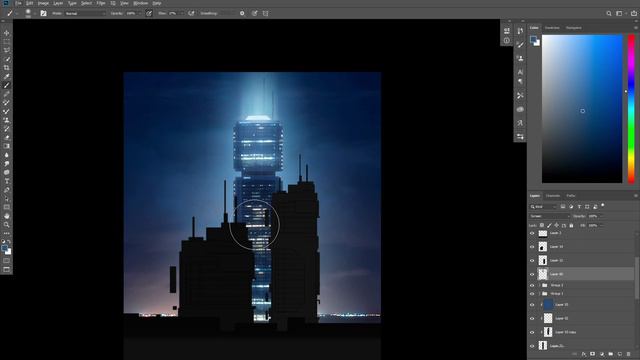This screenshot has height=360, width=640.
Task: Expand the upper group folder in Layers
Action: click(x=540, y=285)
